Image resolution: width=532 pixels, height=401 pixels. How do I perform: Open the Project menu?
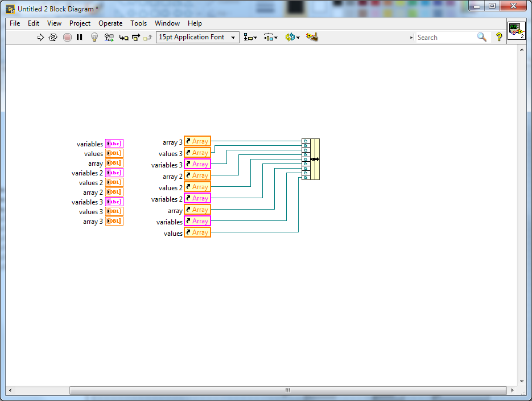80,23
